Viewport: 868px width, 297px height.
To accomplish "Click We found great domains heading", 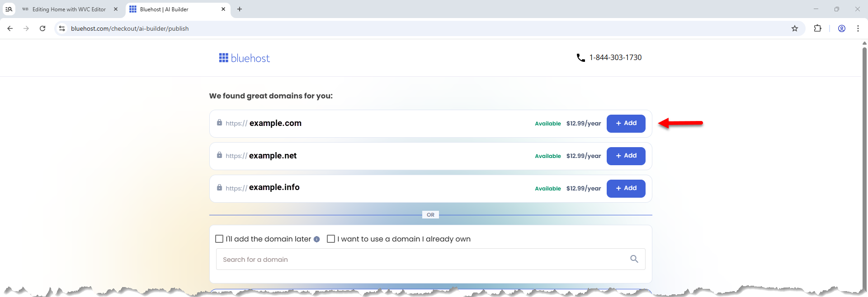I will 271,96.
